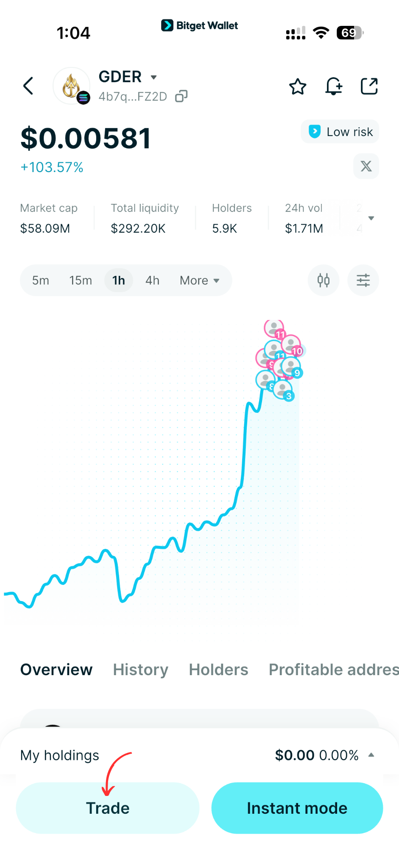
Task: Share this token via share icon
Action: [x=369, y=86]
